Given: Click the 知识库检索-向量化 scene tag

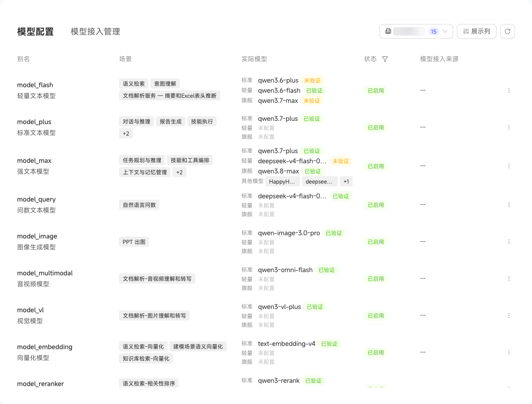Looking at the screenshot, I should click(x=146, y=358).
